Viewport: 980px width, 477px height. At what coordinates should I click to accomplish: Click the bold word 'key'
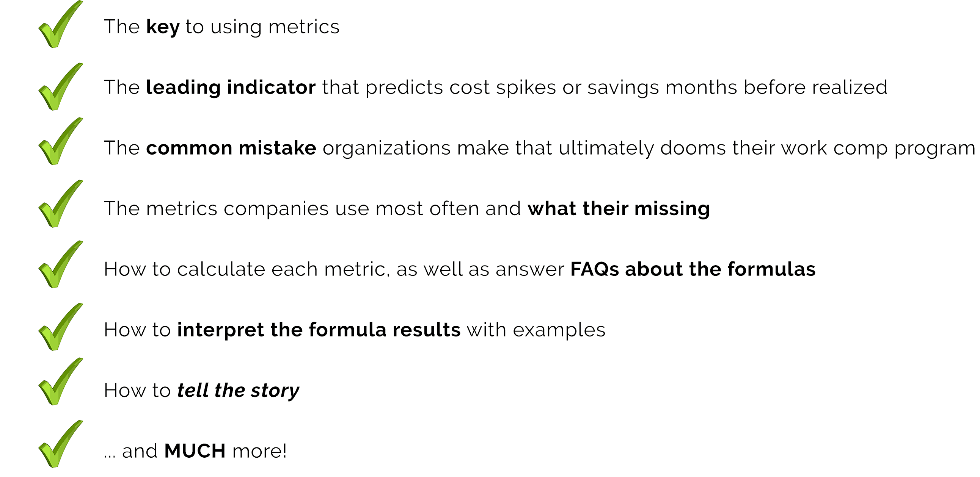[163, 27]
